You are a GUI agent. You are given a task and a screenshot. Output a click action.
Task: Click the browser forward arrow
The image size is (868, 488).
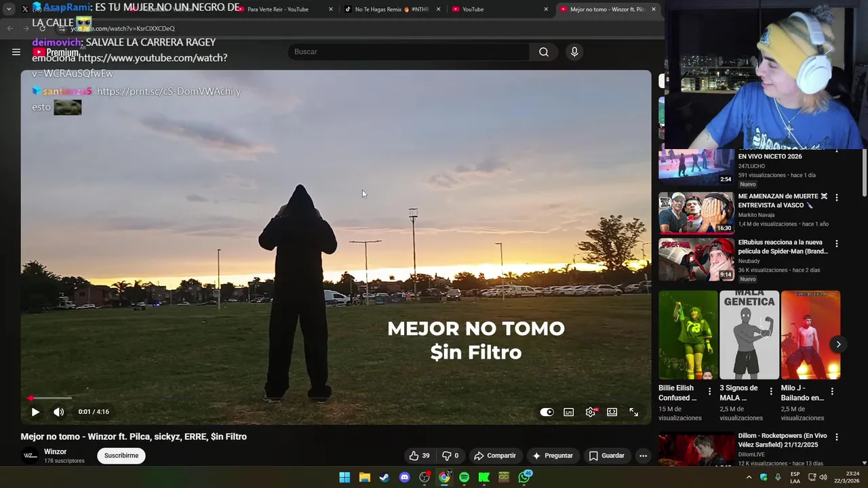pos(26,28)
